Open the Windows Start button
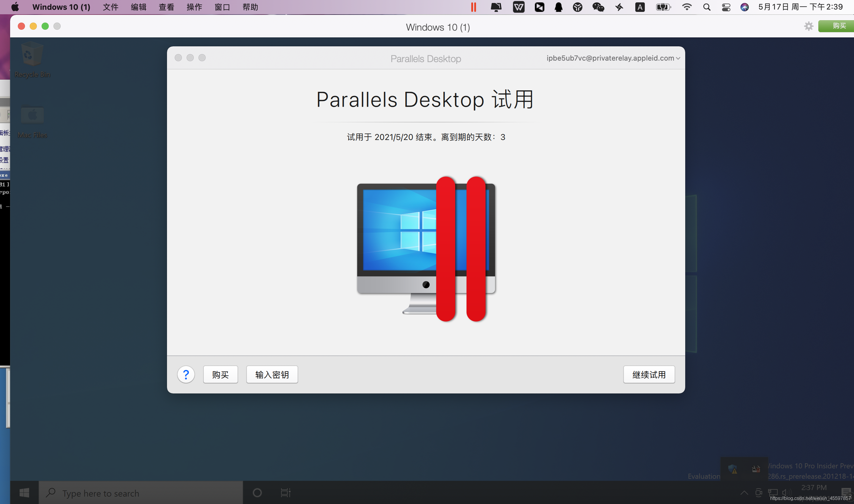854x504 pixels. pyautogui.click(x=24, y=492)
